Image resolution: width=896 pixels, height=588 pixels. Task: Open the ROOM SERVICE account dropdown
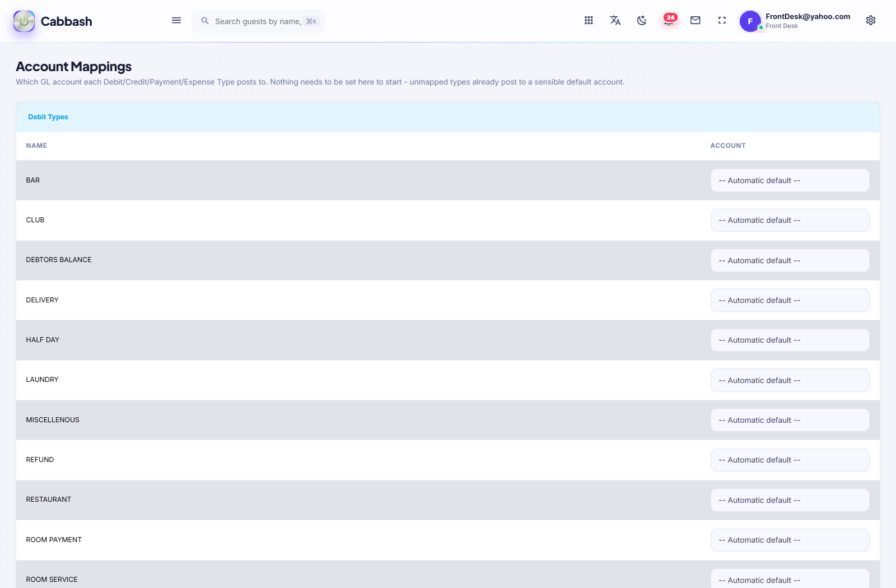[x=790, y=580]
